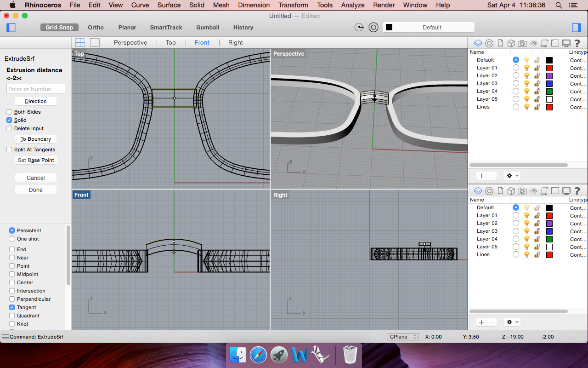Open the Properties panel via circle icon
Viewport: 588px width, 368px height.
(489, 43)
